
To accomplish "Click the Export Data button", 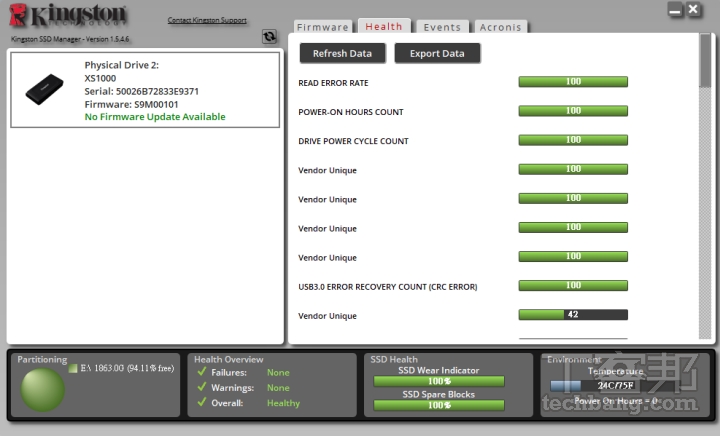I will (x=437, y=53).
